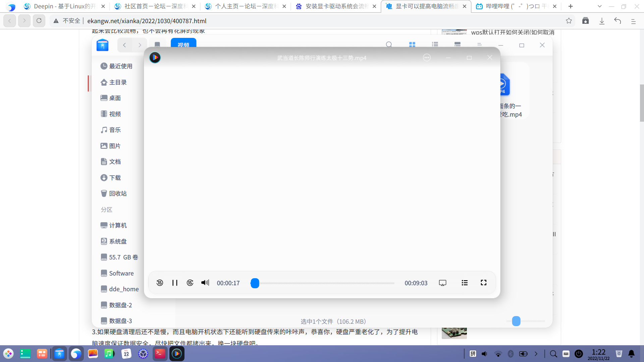Launch the terminal from the dock

(x=160, y=354)
